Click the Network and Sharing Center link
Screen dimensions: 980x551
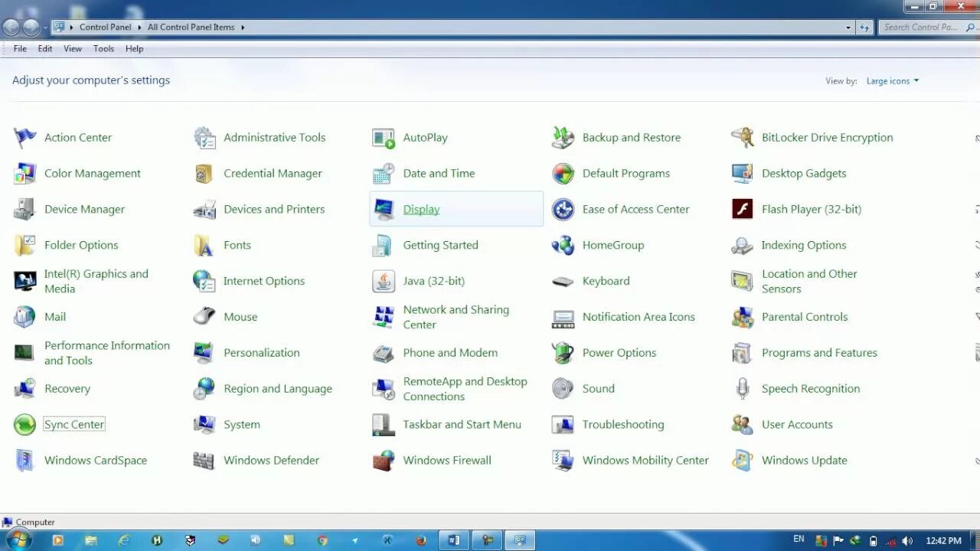[x=456, y=317]
